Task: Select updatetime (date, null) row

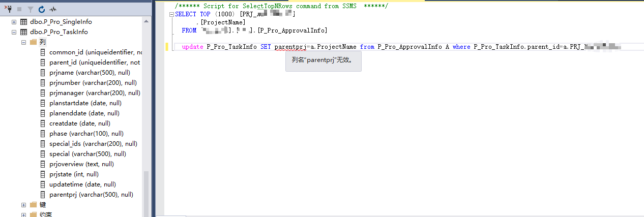Action: point(83,184)
